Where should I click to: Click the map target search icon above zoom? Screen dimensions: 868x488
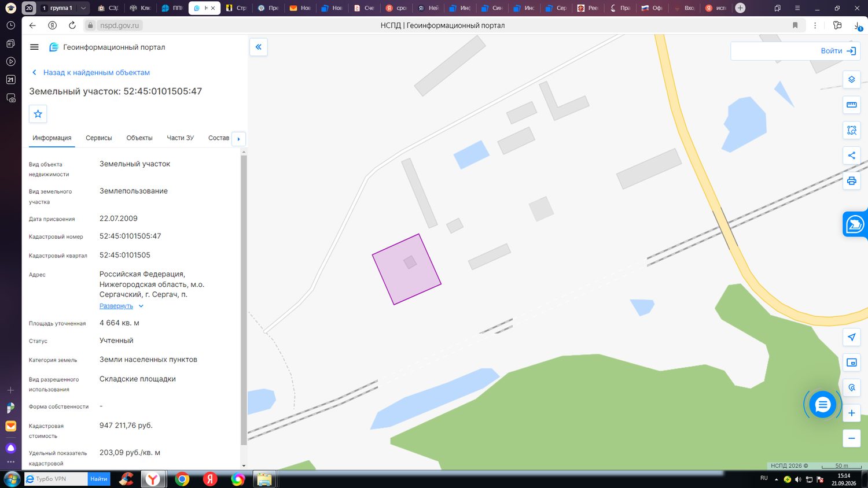[851, 387]
